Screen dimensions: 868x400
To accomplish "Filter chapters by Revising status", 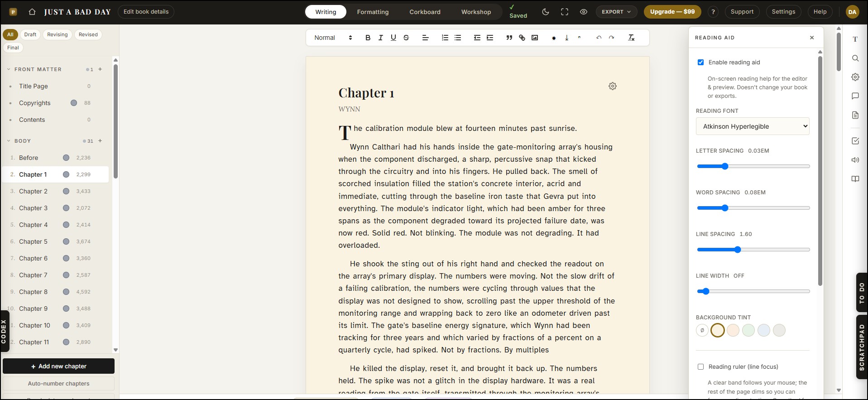I will pos(58,34).
